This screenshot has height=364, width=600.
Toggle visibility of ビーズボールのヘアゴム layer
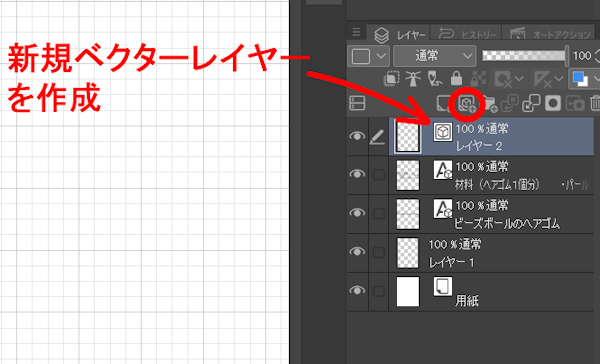coord(357,212)
